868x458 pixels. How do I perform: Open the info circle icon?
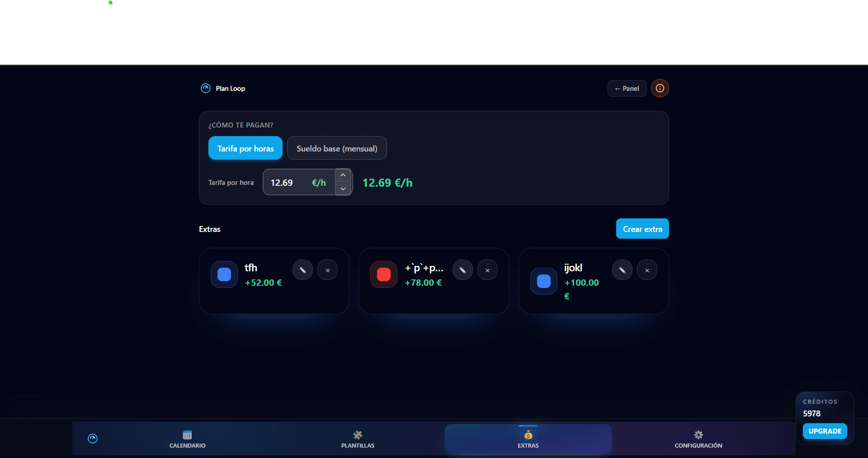click(x=660, y=88)
